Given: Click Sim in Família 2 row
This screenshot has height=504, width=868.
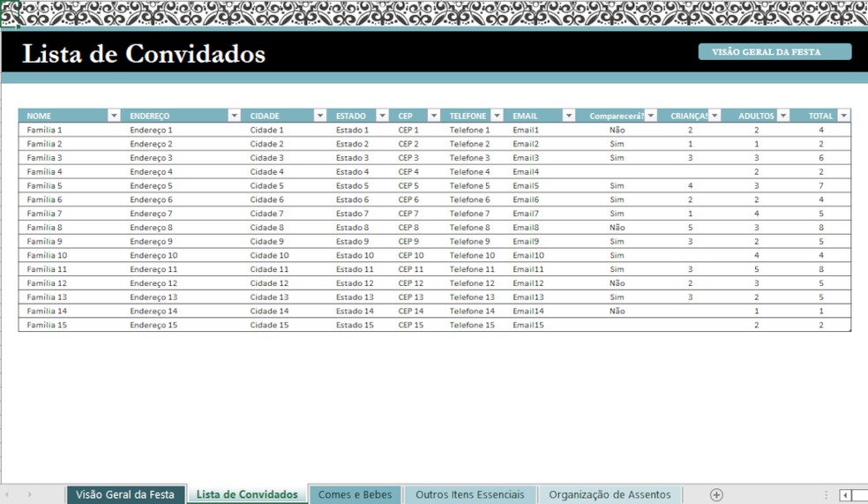Looking at the screenshot, I should (x=617, y=144).
